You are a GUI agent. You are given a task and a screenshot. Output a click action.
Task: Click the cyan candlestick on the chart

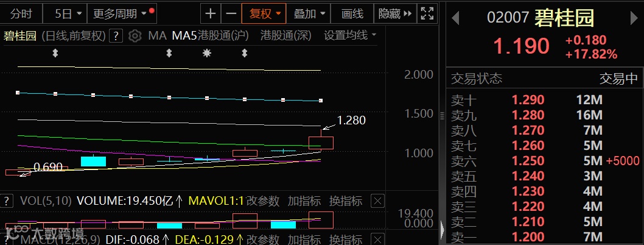click(93, 162)
